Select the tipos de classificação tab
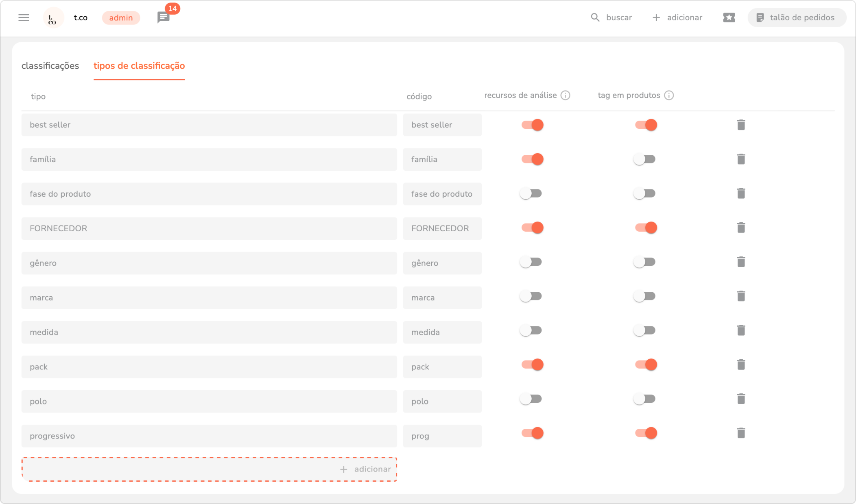The image size is (856, 504). click(139, 66)
